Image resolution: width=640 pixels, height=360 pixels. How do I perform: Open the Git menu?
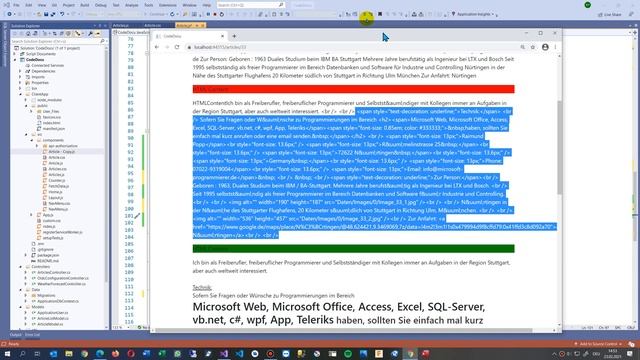[54, 5]
